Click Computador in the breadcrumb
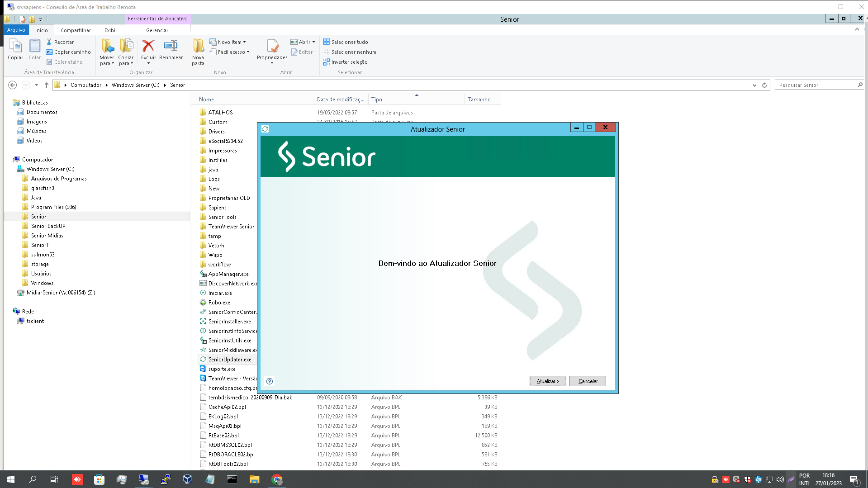 coord(86,85)
